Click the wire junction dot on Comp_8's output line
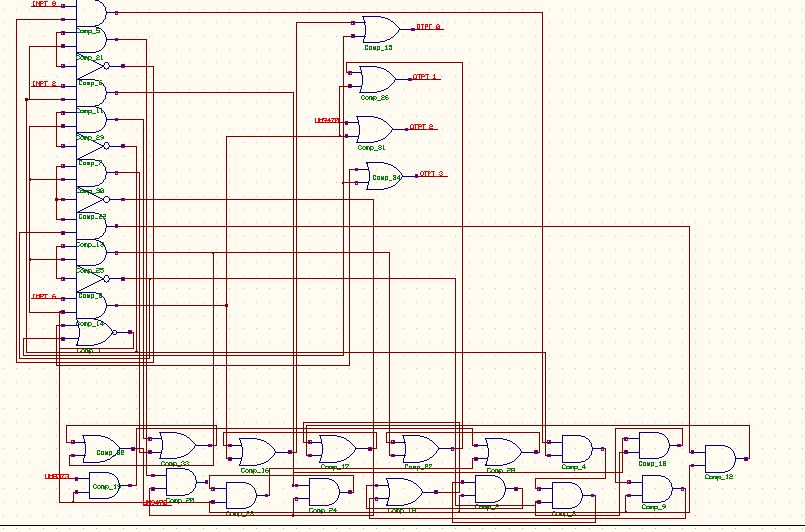This screenshot has height=532, width=805. [226, 306]
